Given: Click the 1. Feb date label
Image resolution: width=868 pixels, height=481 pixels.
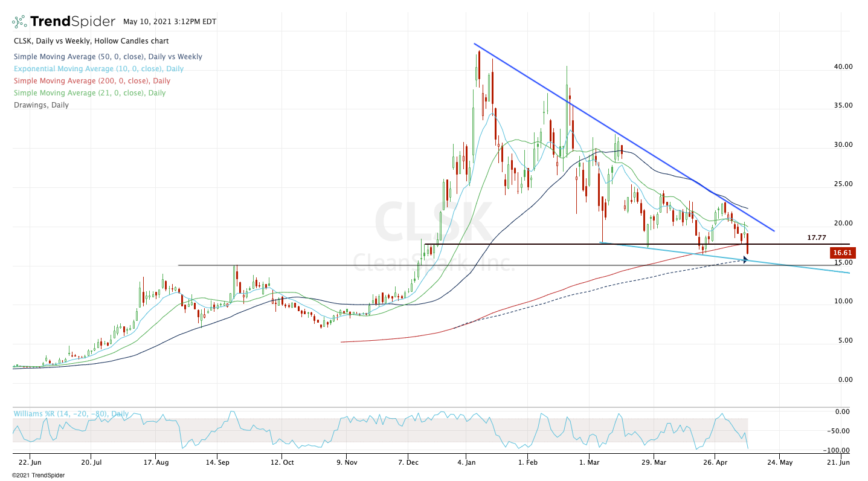Looking at the screenshot, I should (527, 463).
